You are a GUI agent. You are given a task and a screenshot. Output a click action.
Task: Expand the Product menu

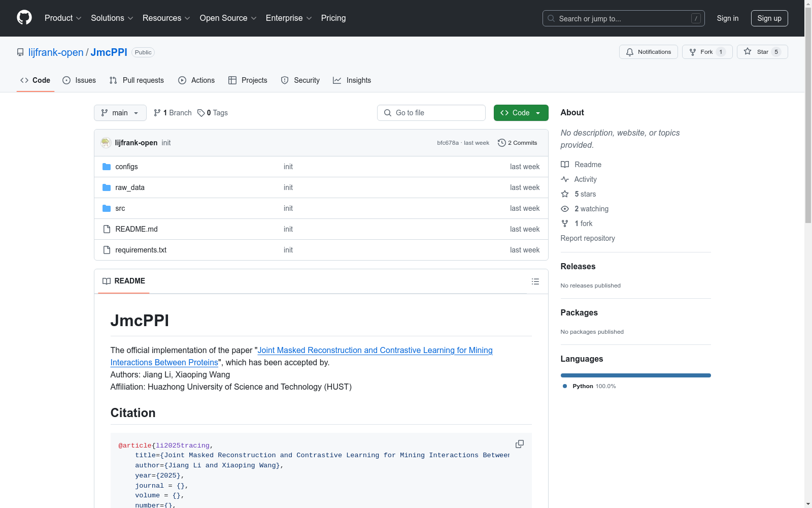tap(63, 18)
